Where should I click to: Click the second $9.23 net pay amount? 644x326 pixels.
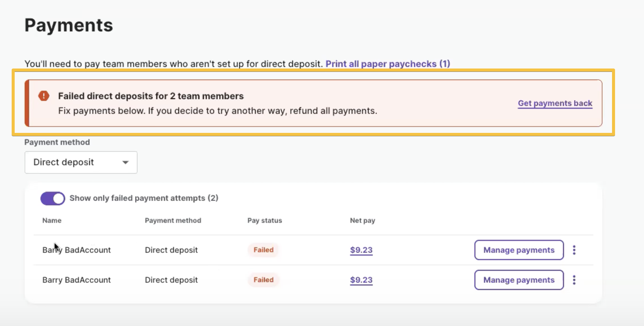pyautogui.click(x=361, y=280)
